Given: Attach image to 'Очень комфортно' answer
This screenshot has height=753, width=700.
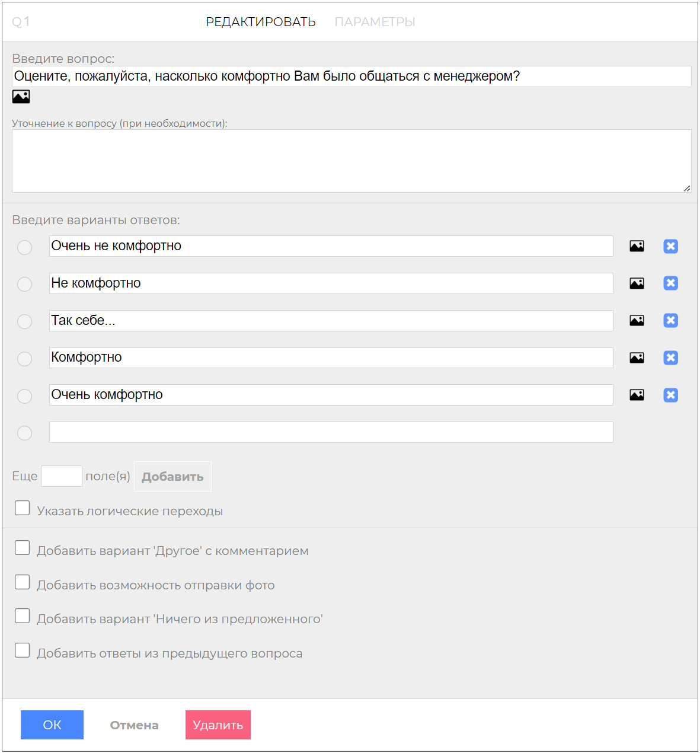Looking at the screenshot, I should [x=637, y=395].
